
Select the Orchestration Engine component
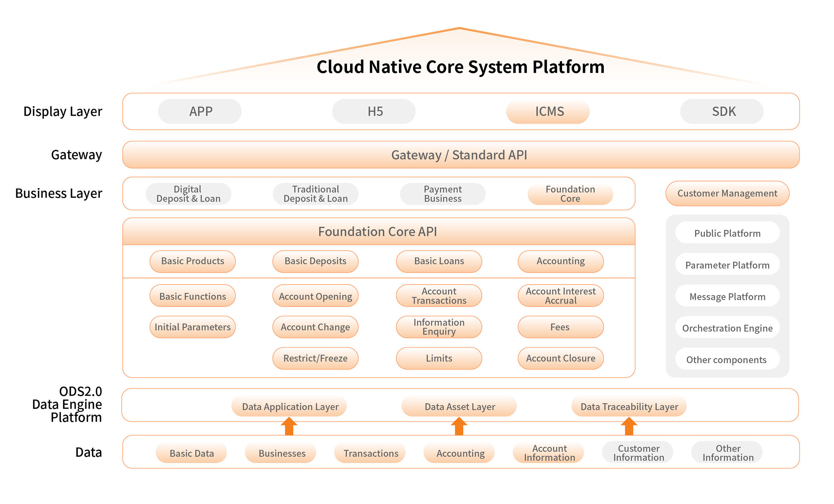[727, 328]
